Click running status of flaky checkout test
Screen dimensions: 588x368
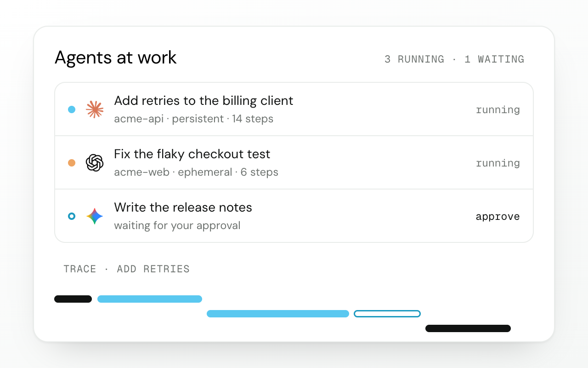coord(498,163)
